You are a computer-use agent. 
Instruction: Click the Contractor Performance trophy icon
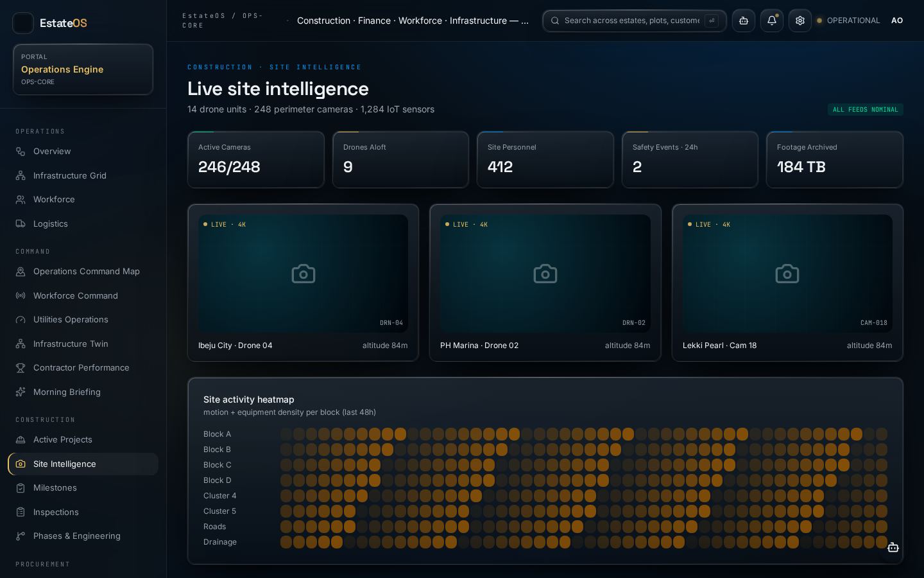(x=21, y=368)
